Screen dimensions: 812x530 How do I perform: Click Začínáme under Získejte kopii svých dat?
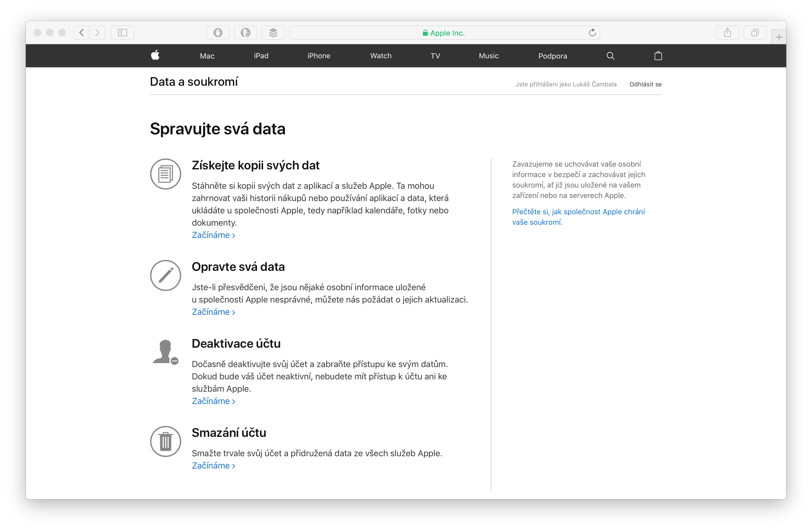(213, 235)
